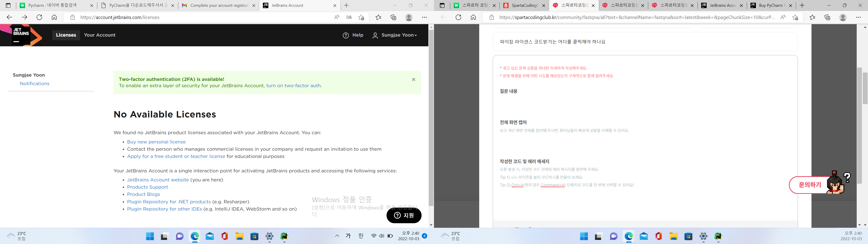Open File Explorer on left taskbar
Image resolution: width=868 pixels, height=244 pixels.
coord(239,236)
